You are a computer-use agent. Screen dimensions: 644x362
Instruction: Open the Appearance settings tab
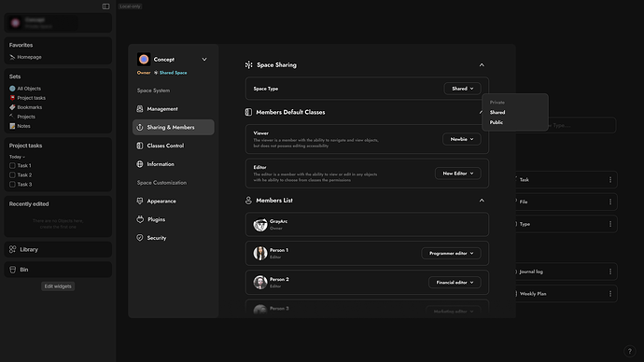(174, 201)
